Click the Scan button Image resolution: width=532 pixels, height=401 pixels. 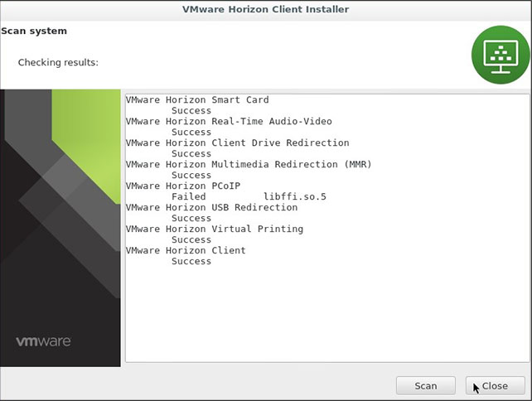coord(425,386)
